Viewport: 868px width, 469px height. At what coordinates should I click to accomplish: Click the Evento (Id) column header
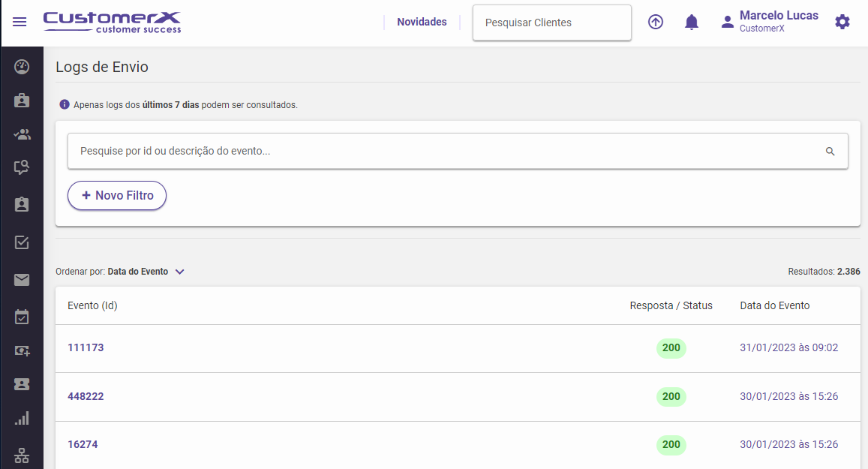[x=92, y=305]
